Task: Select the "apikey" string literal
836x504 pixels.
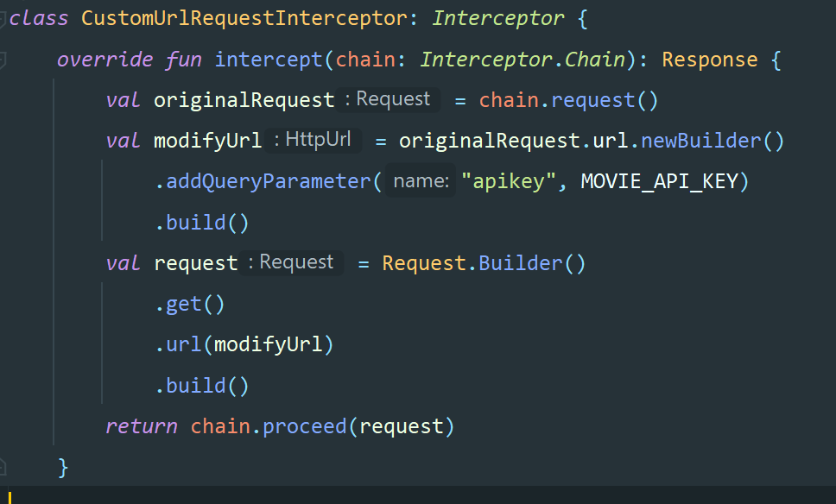Action: tap(509, 182)
